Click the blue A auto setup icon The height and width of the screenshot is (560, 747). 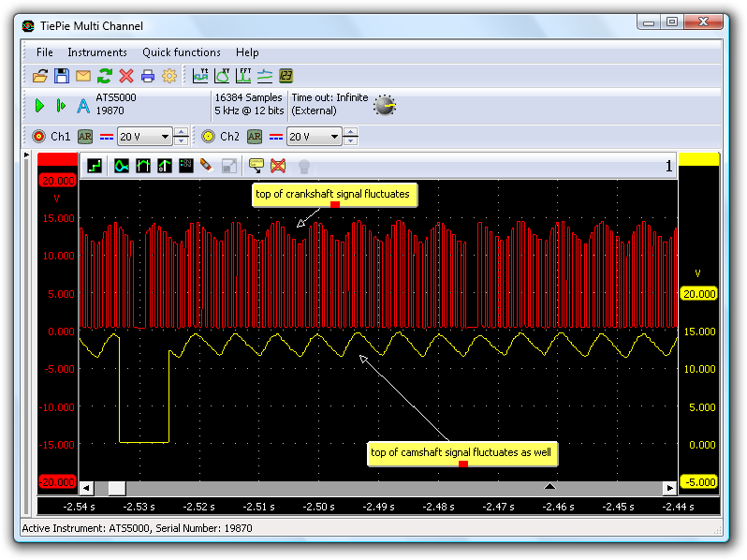coord(83,106)
